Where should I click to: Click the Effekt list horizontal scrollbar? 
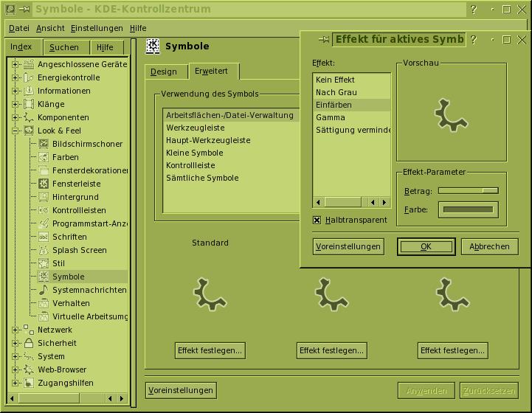(x=351, y=202)
